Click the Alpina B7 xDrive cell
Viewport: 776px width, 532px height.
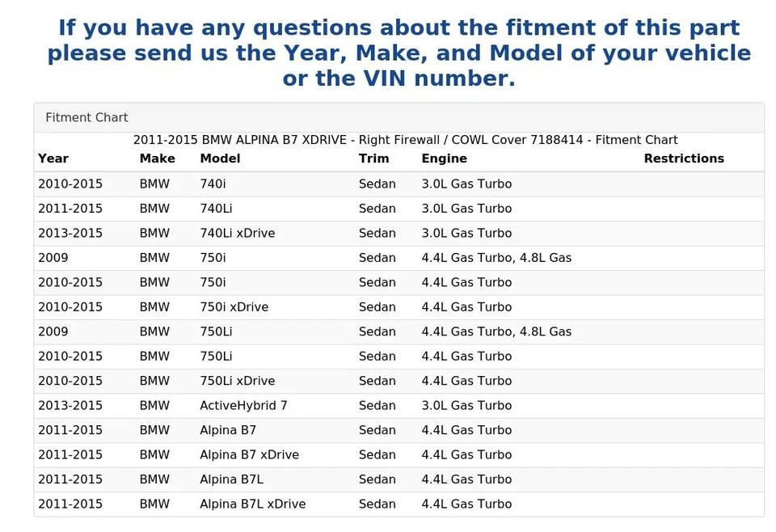tap(249, 455)
